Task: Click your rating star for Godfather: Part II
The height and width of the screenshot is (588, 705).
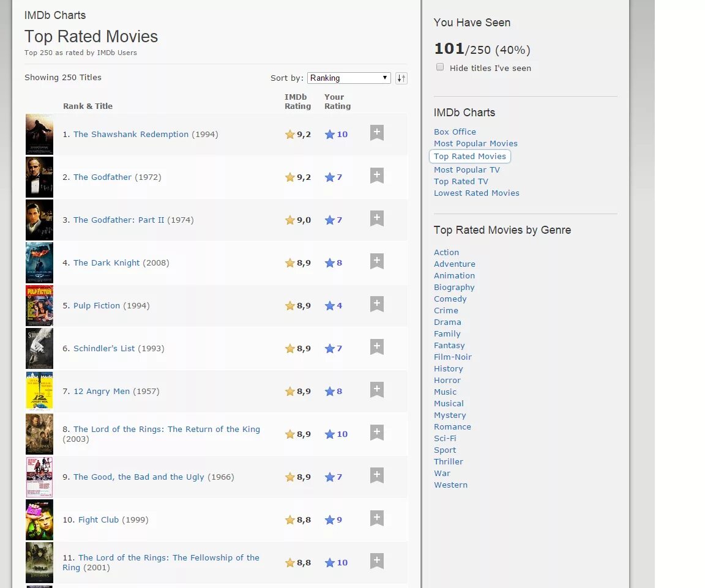Action: (334, 220)
